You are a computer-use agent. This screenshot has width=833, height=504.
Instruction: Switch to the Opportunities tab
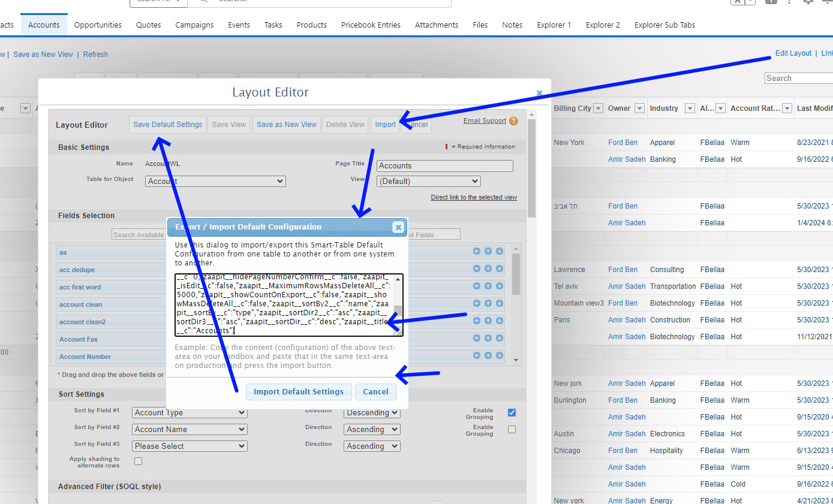tap(98, 25)
